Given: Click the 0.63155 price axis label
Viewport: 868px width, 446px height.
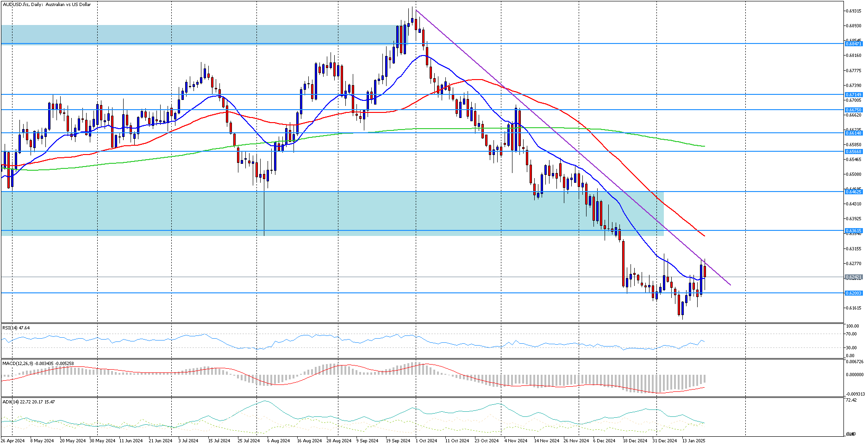Looking at the screenshot, I should [x=854, y=248].
